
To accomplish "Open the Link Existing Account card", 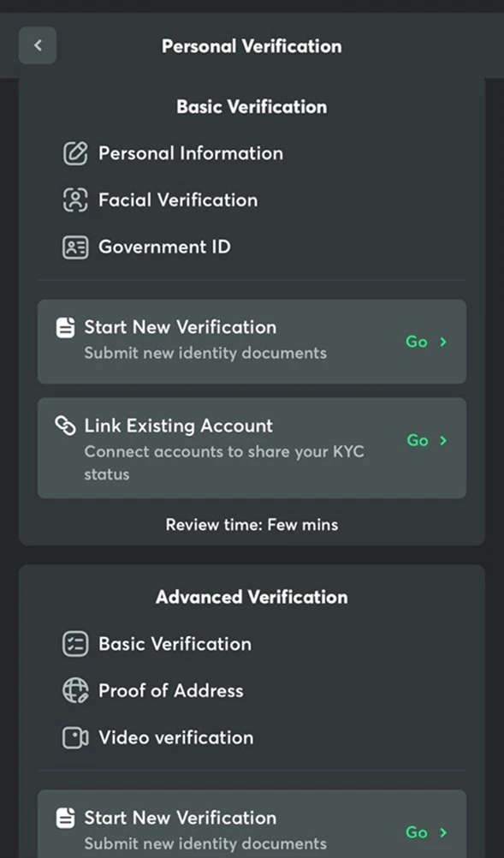I will (x=252, y=448).
